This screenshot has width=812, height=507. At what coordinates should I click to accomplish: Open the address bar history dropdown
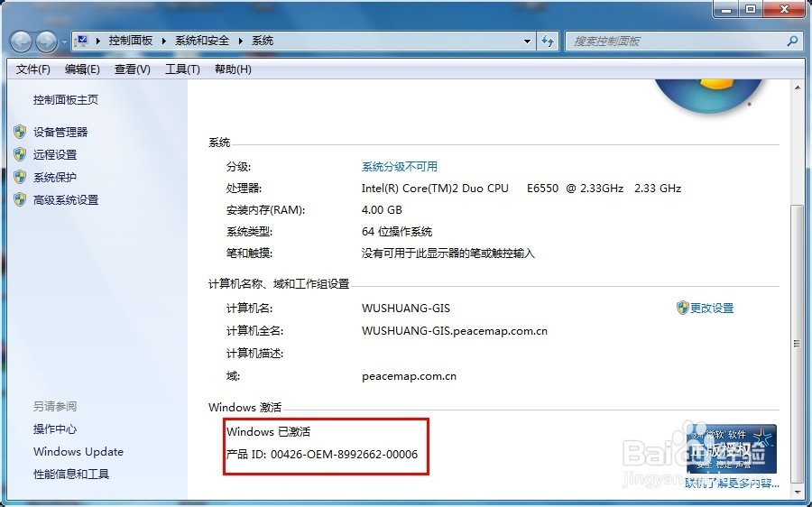[527, 41]
